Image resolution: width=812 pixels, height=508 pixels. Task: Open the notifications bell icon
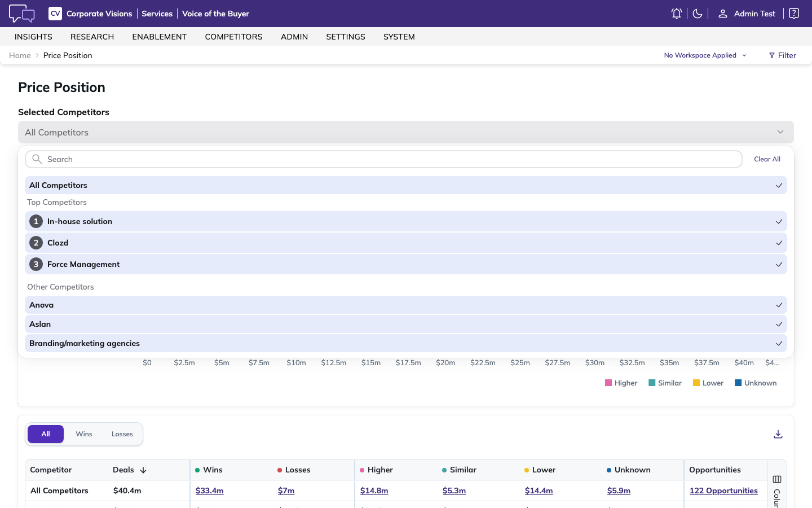click(677, 14)
